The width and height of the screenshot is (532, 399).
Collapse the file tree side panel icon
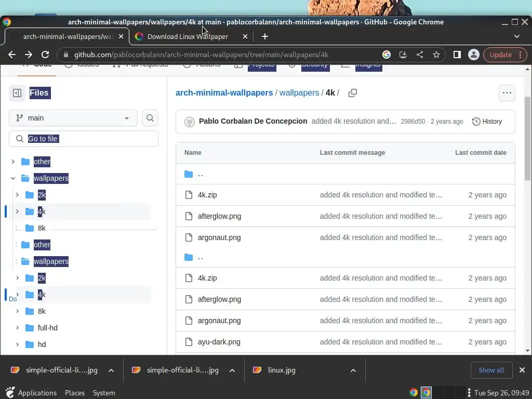[x=17, y=93]
